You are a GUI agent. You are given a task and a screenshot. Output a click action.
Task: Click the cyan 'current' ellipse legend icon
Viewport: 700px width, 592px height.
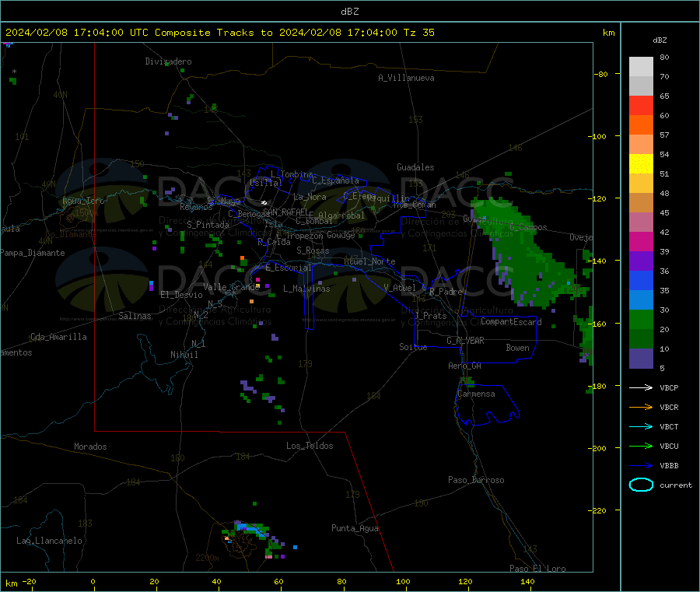(641, 485)
